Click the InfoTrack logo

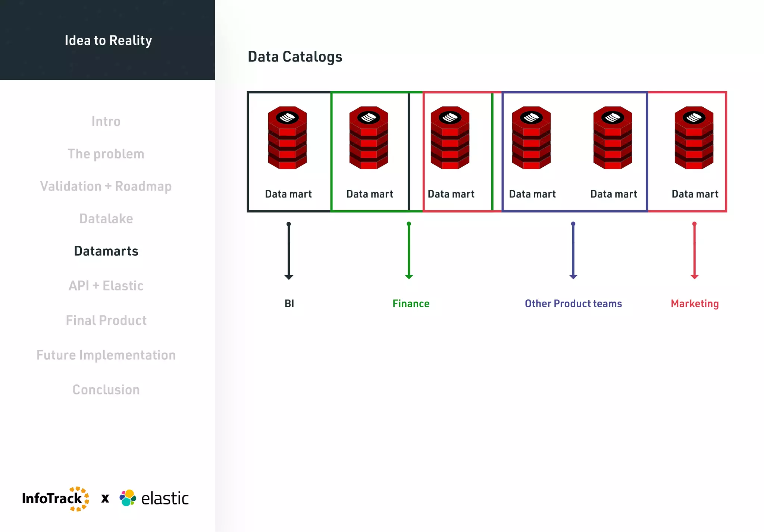55,498
